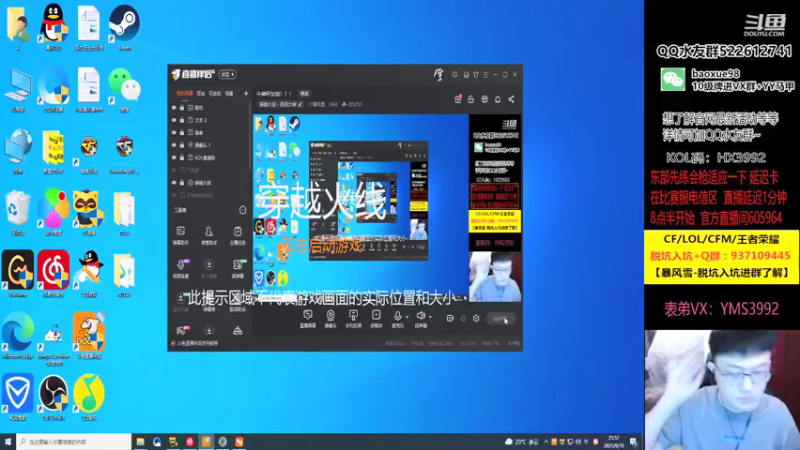Click the clock in the system tray
Viewport: 800px width, 450px height.
coord(614,442)
